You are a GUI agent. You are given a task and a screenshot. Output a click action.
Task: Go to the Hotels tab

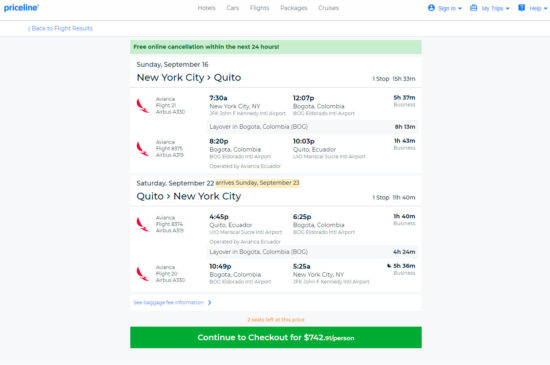tap(206, 8)
